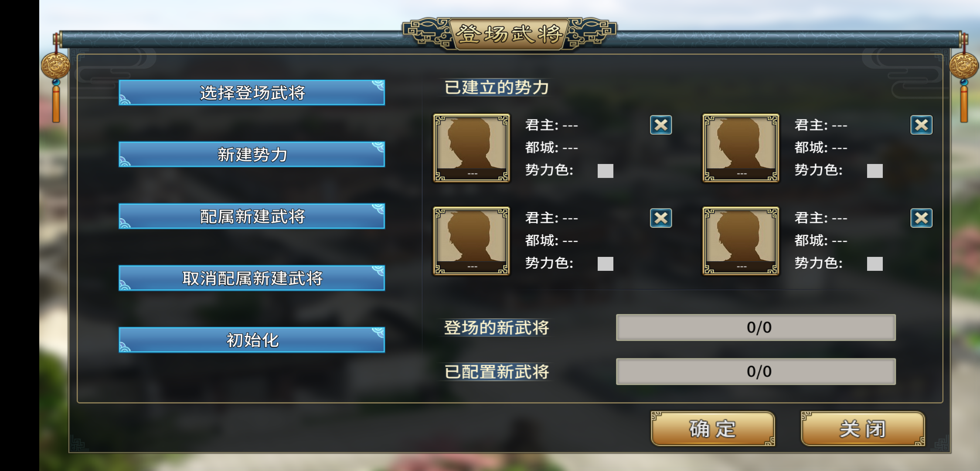
Task: Pick the top-left faction's 势力色 color swatch
Action: [605, 171]
